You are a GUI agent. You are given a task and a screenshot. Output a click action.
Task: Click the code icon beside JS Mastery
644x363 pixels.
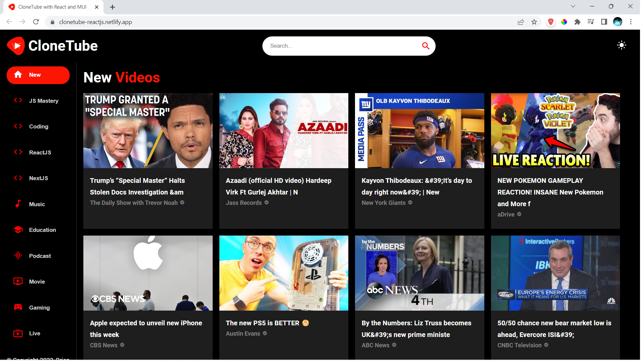18,101
